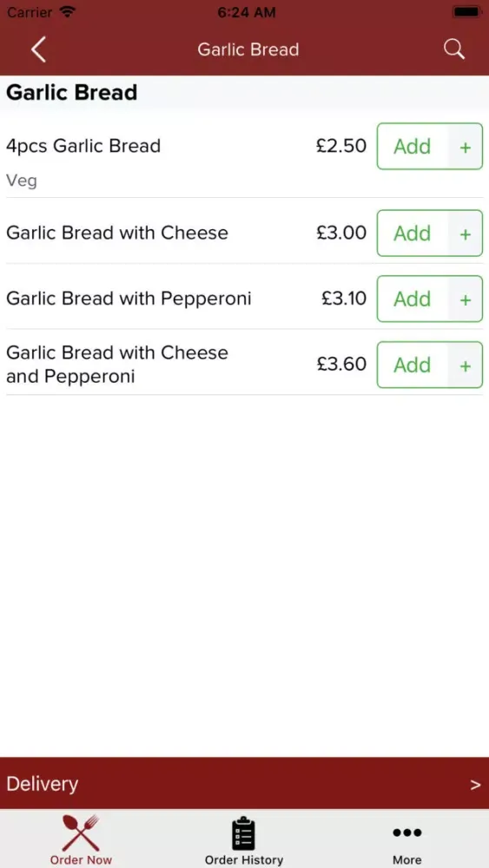Open the Order History clipboard icon
This screenshot has width=489, height=868.
click(243, 832)
